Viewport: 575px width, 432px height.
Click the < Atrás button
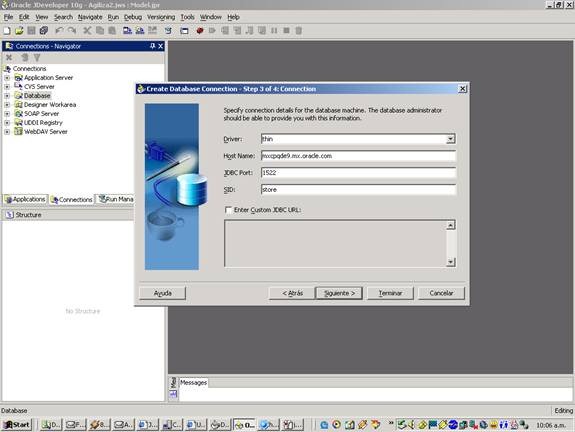[x=292, y=293]
